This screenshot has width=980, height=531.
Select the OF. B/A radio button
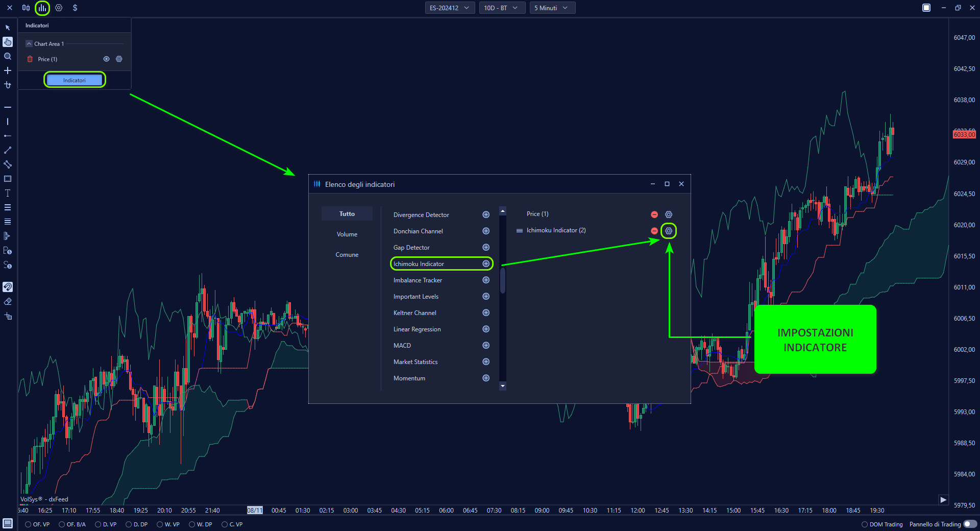click(62, 524)
